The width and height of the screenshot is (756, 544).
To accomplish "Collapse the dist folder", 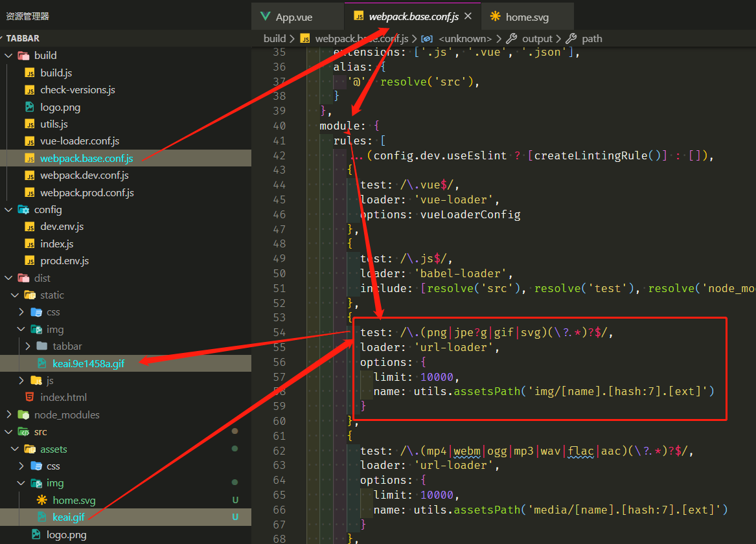I will 8,278.
